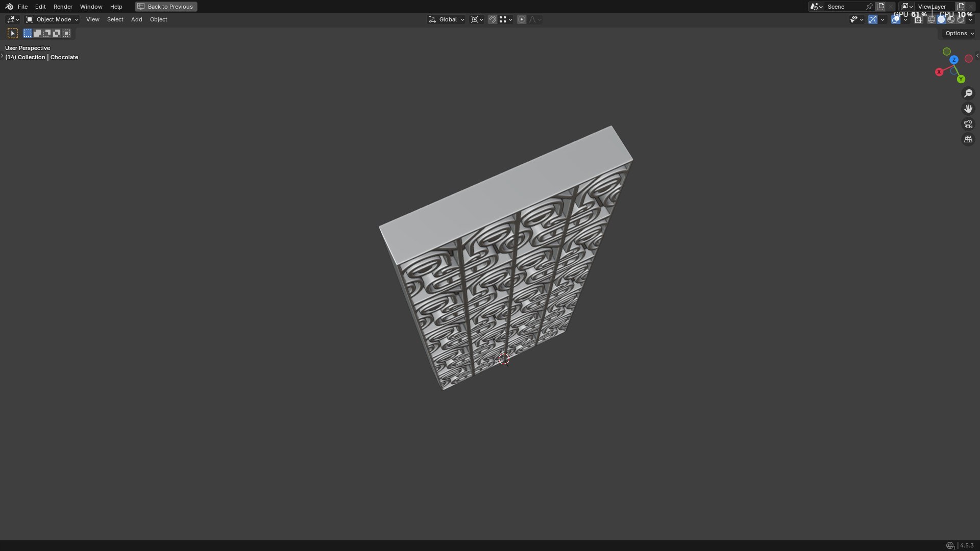The image size is (980, 551).
Task: Switch to material preview shading
Action: [951, 19]
